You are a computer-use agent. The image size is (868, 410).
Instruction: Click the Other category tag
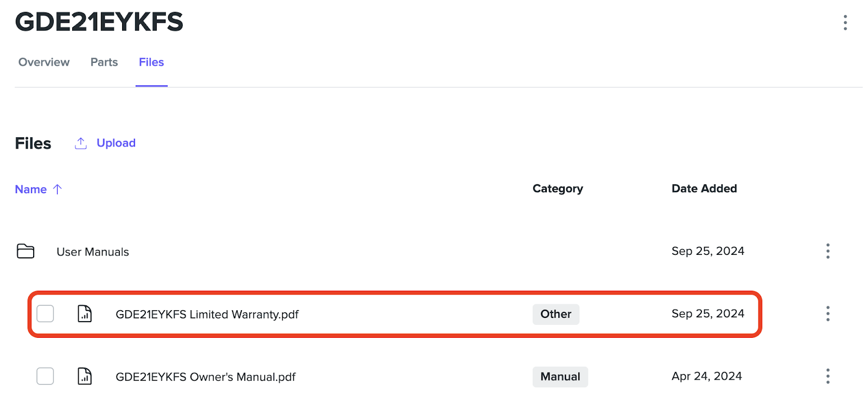click(556, 314)
